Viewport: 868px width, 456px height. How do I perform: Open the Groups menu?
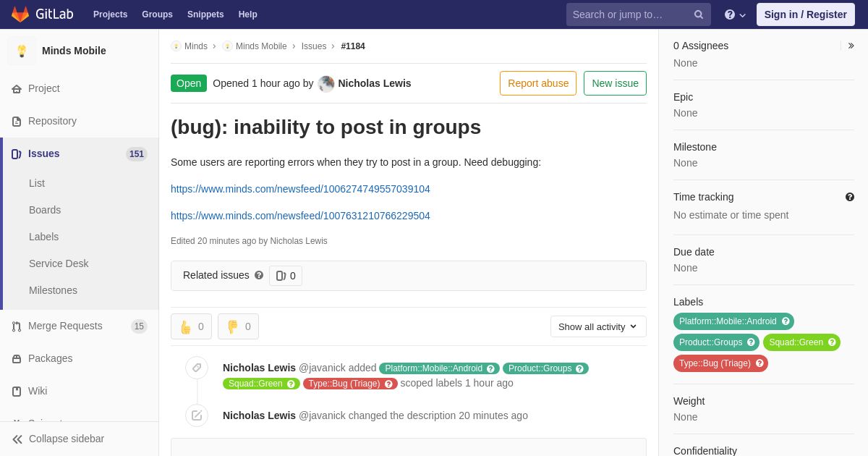pos(157,14)
